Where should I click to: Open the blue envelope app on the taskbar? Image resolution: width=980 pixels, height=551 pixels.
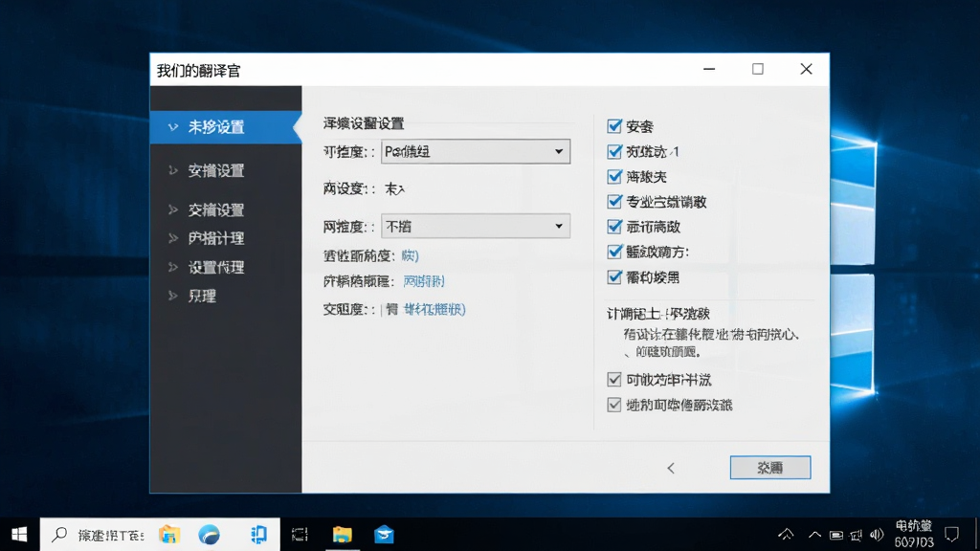384,535
